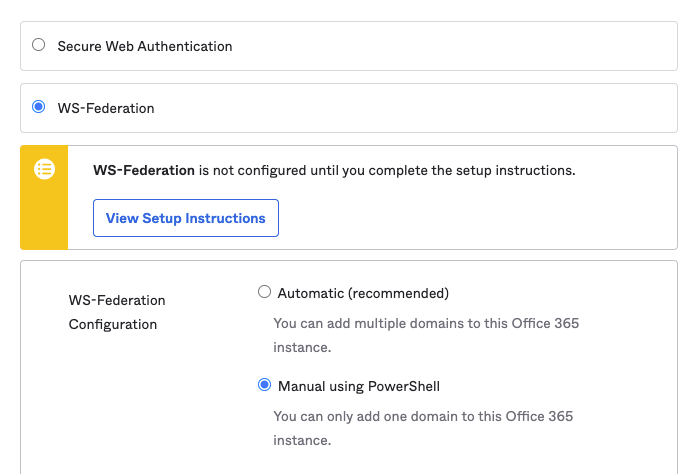The height and width of the screenshot is (474, 698).
Task: Click bold WS-Federation text in warning message
Action: click(143, 170)
